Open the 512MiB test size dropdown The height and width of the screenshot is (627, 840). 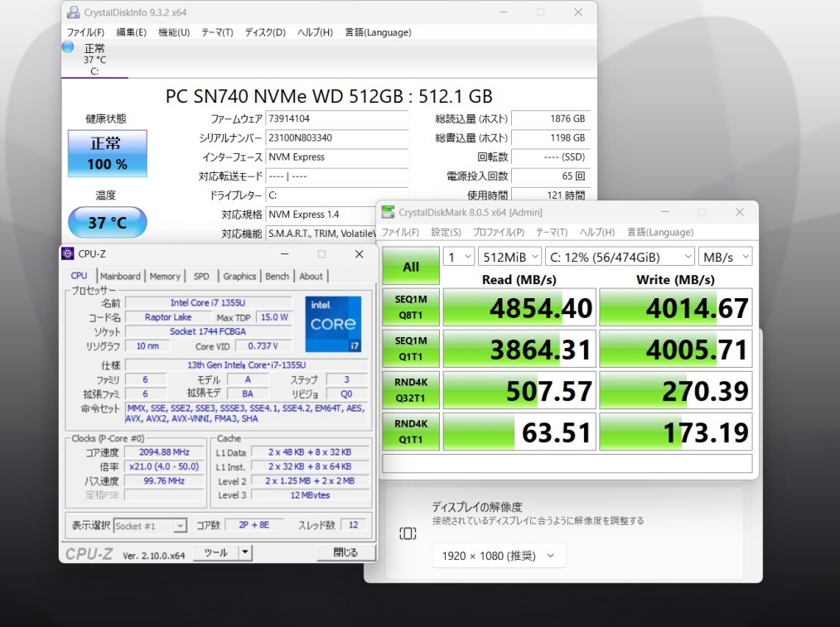click(x=509, y=257)
